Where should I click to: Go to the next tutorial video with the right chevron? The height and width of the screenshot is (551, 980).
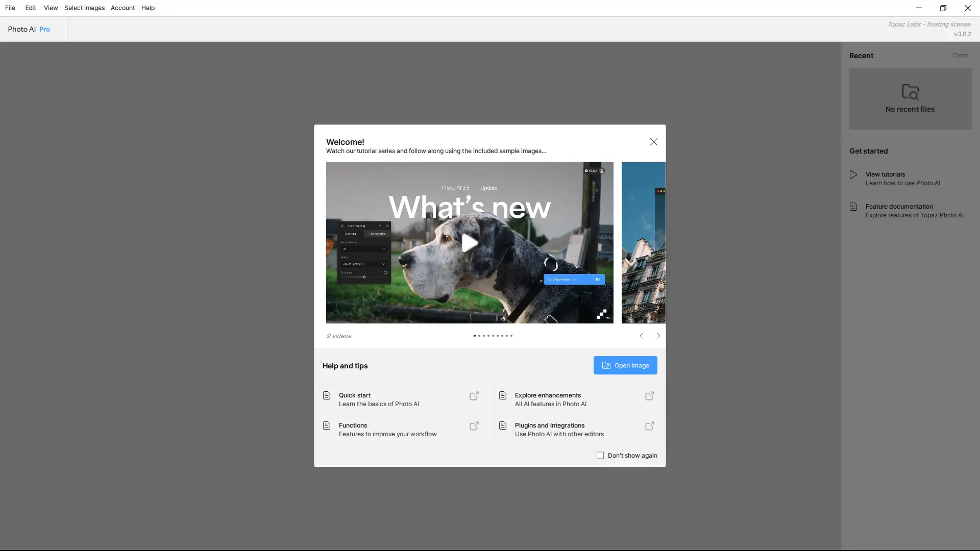(x=658, y=336)
